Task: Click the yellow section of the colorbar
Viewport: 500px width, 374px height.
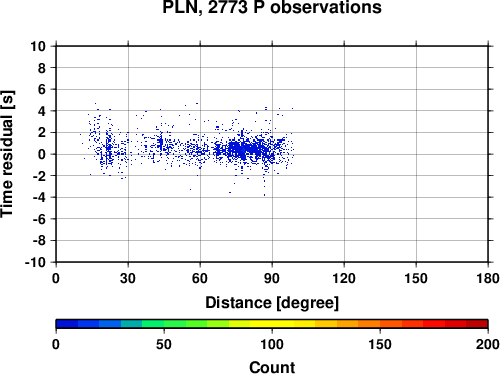Action: coord(272,324)
